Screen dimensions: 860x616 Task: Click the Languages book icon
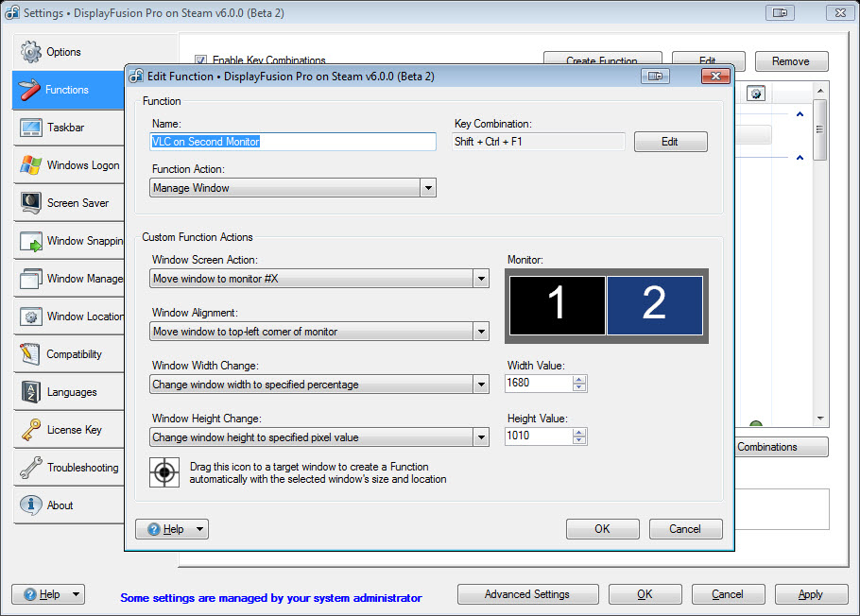[31, 392]
